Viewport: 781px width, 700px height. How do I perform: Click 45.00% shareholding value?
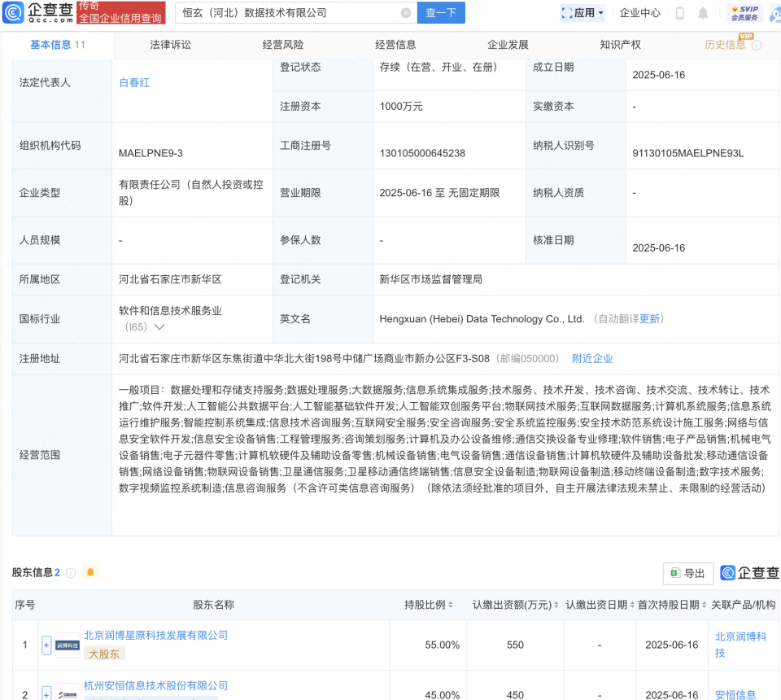[443, 695]
